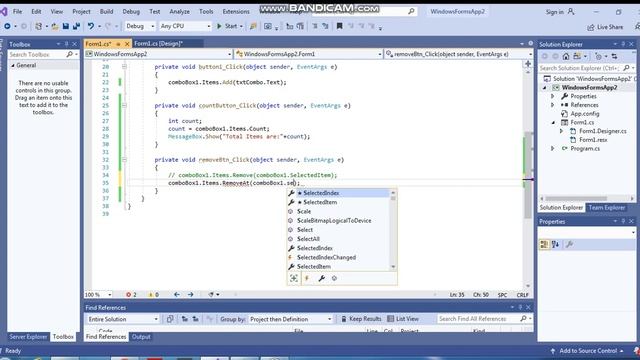Open the Project then Definition grouping dropdown
640x360 pixels.
click(291, 319)
